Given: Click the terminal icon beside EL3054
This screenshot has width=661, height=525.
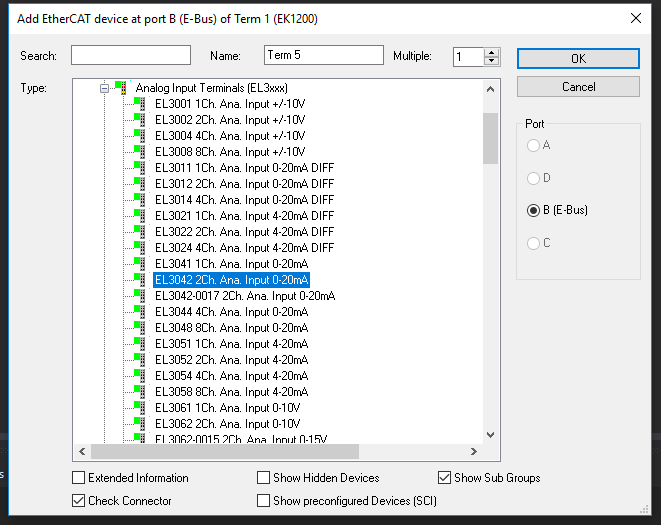Looking at the screenshot, I should tap(140, 376).
